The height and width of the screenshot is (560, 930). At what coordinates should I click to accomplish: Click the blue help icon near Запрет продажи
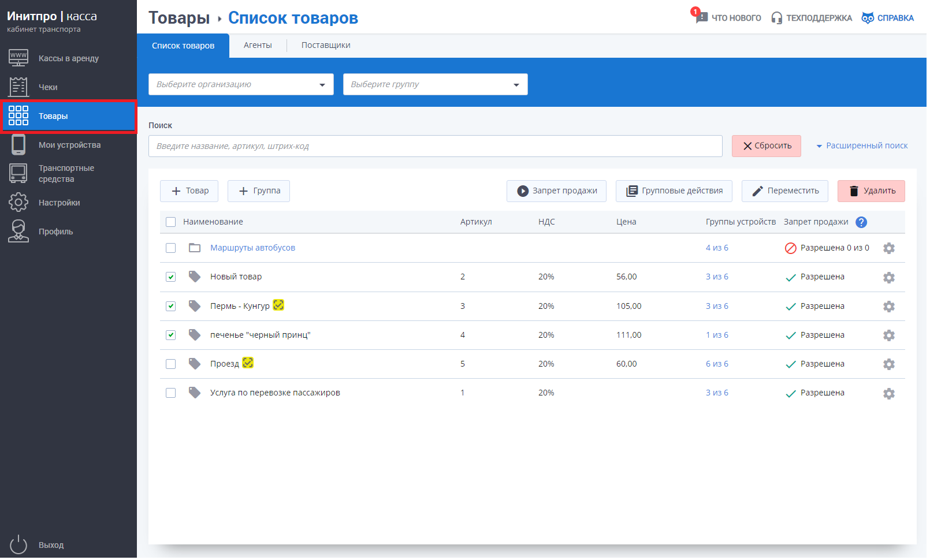tap(861, 222)
